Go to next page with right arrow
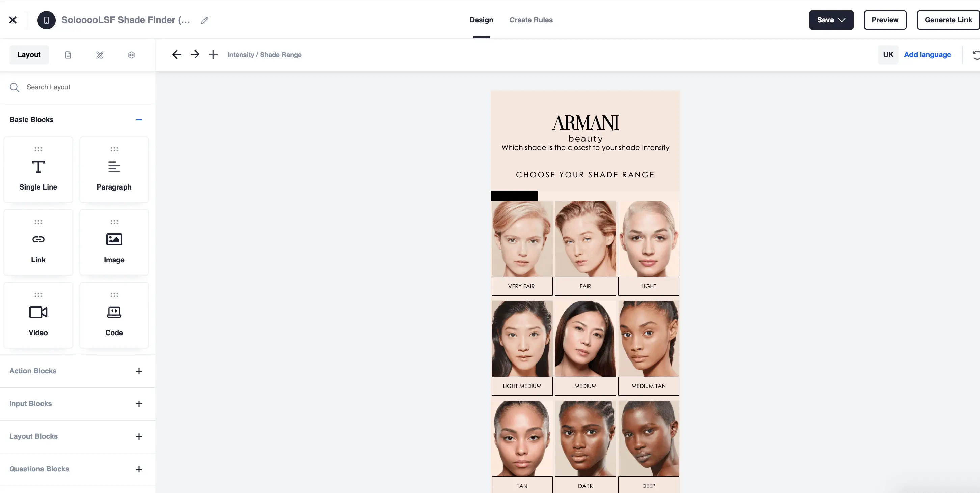 [195, 54]
